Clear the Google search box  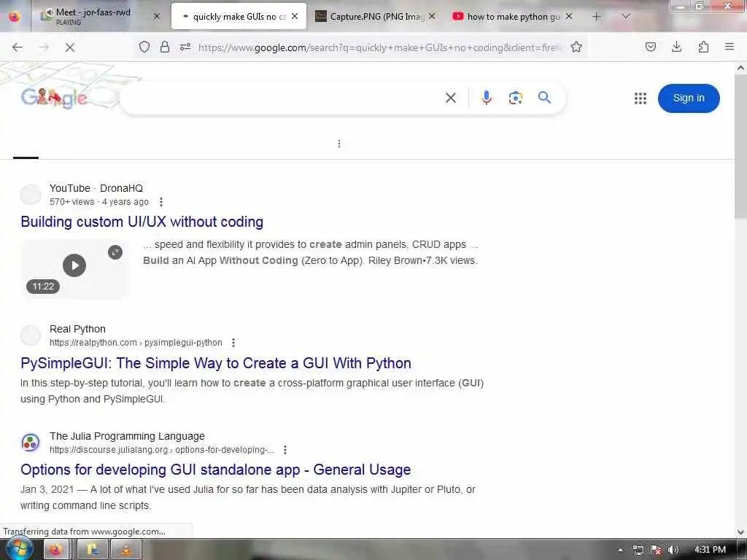pos(451,98)
